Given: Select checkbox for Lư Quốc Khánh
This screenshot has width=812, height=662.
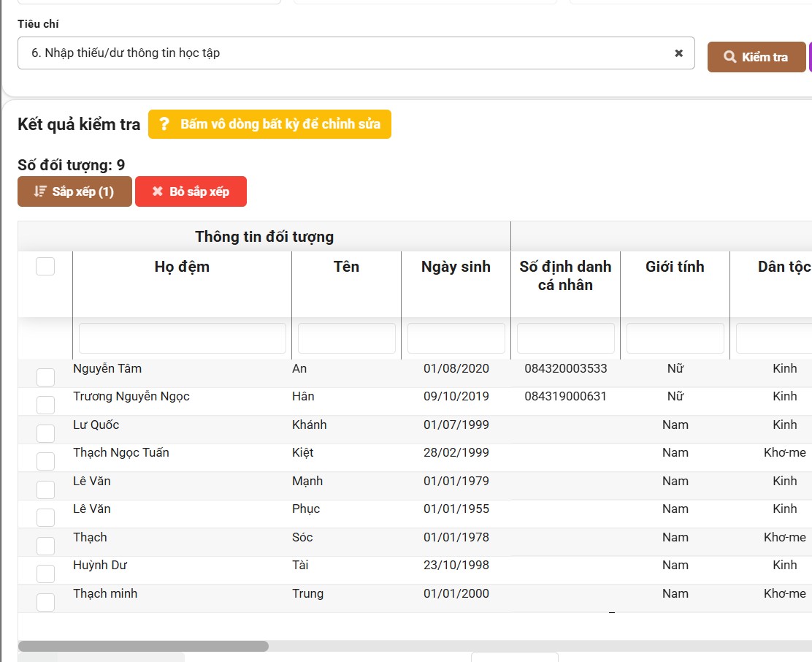Looking at the screenshot, I should tap(45, 433).
